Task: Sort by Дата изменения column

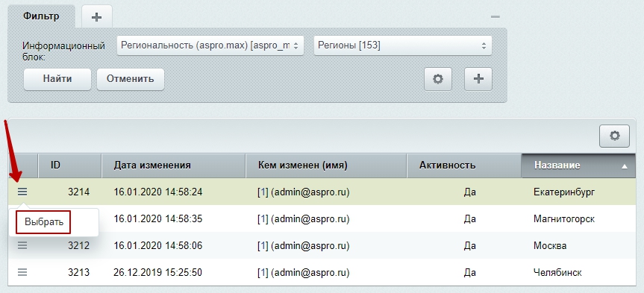Action: point(173,166)
